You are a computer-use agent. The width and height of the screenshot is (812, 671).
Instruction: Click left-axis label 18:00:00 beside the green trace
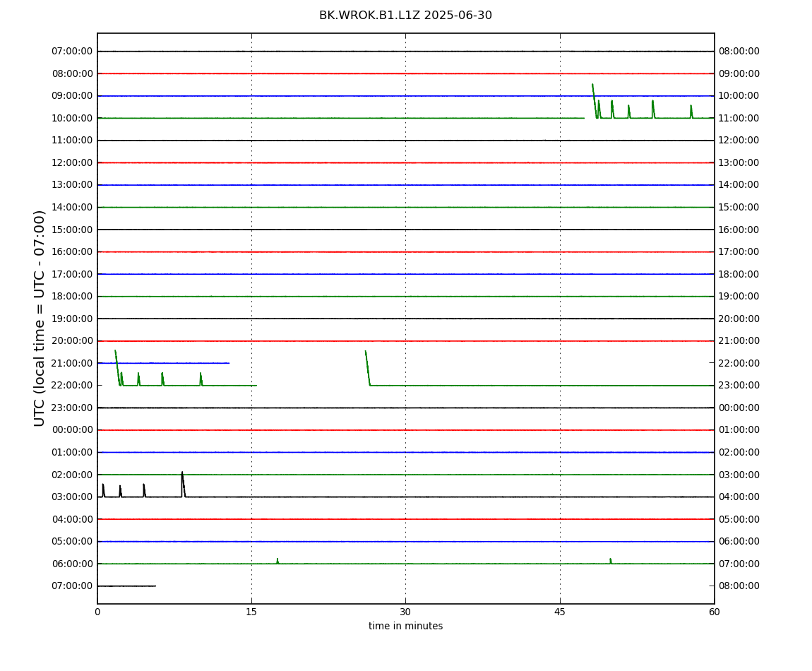tap(73, 297)
